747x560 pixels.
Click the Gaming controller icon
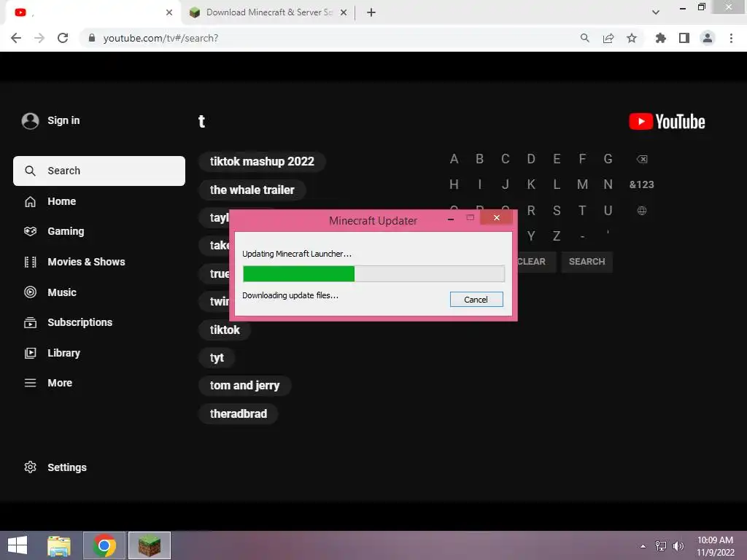point(30,231)
